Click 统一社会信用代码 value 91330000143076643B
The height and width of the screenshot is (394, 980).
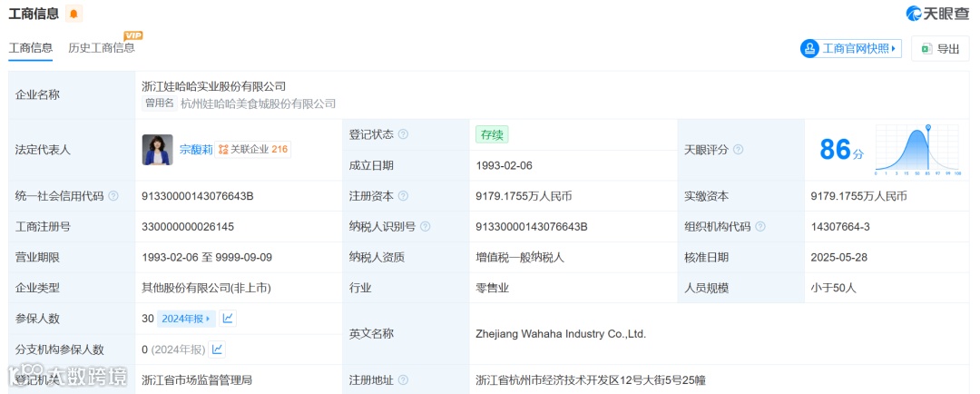(198, 196)
